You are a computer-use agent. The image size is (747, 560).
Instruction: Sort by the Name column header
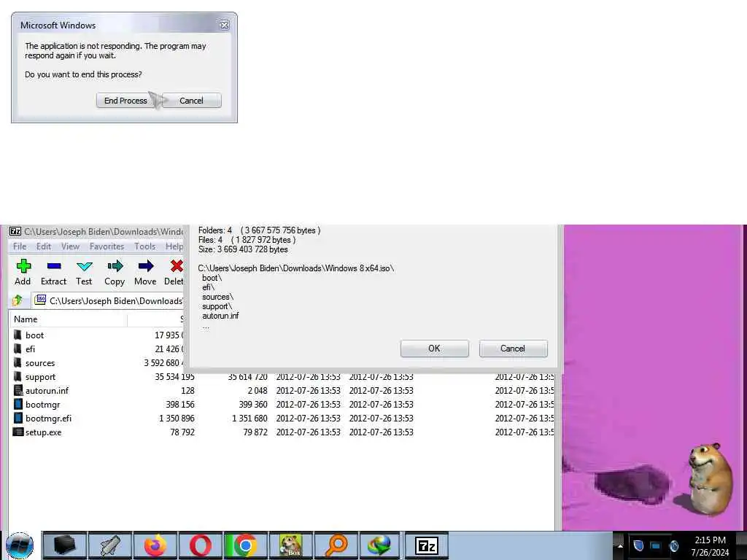click(x=68, y=319)
